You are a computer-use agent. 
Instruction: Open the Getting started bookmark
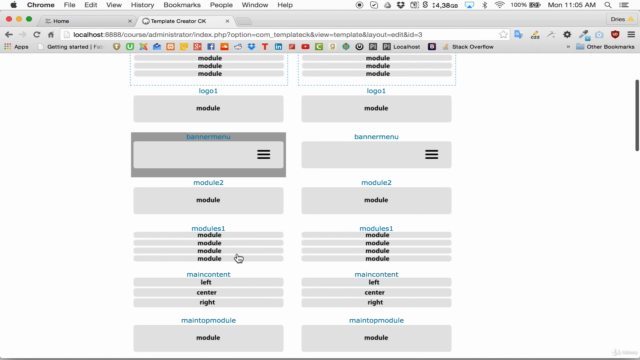click(70, 47)
